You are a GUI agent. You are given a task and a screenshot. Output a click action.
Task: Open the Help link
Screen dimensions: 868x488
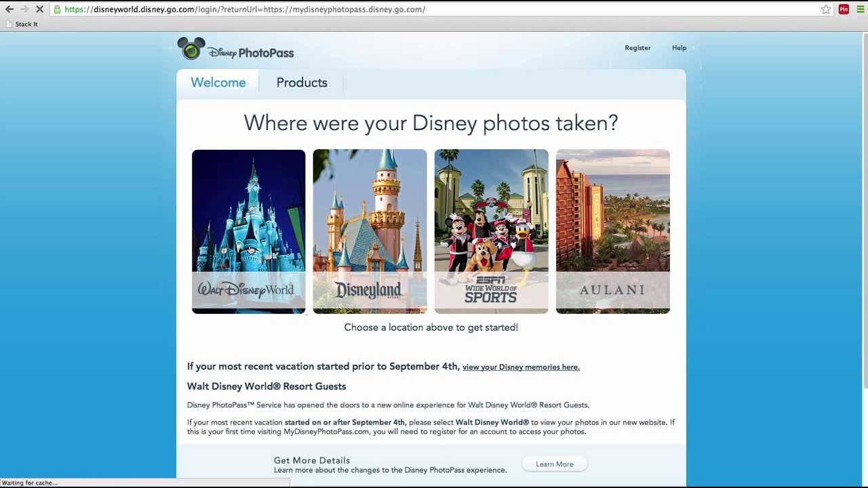[x=679, y=48]
